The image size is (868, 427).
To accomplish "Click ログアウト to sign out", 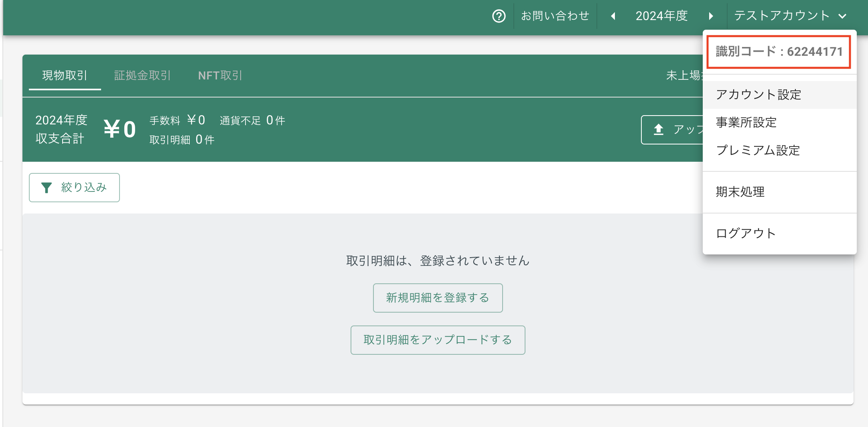I will (779, 233).
